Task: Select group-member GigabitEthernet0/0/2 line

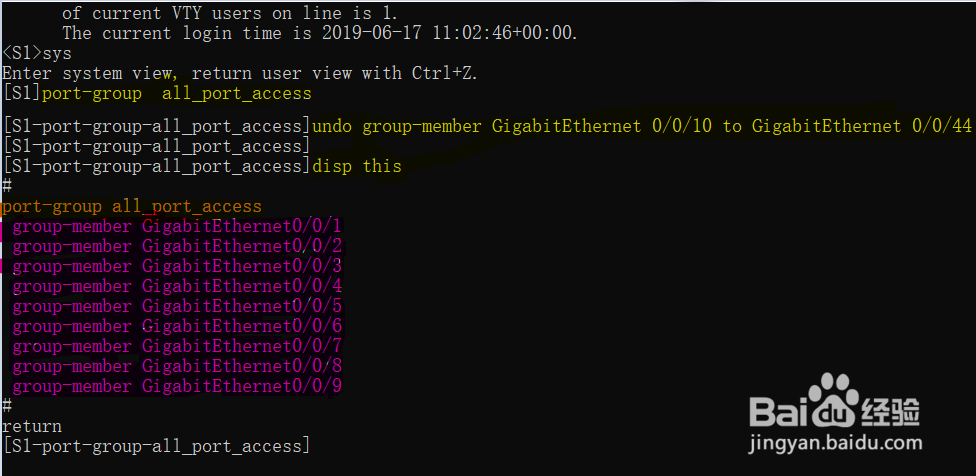Action: point(177,246)
